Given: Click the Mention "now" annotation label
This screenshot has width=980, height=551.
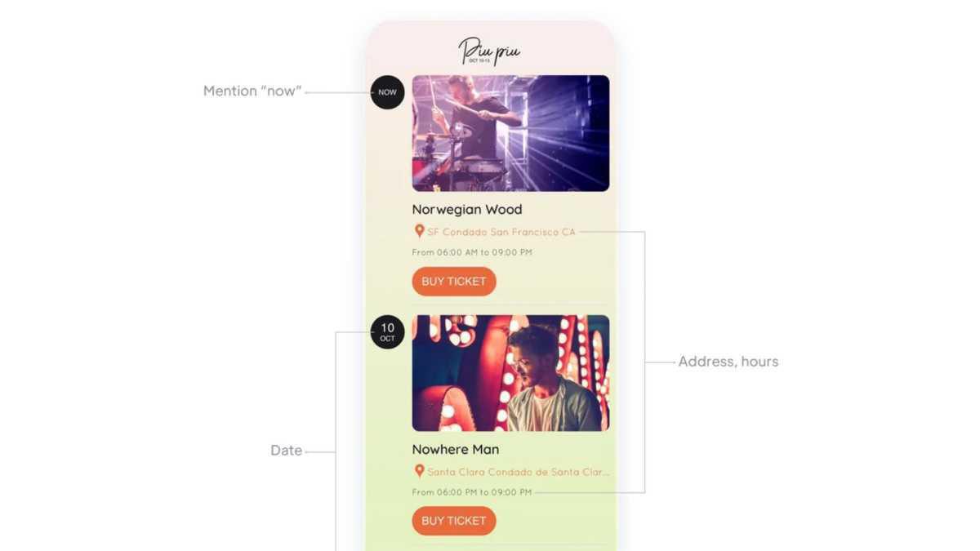Looking at the screenshot, I should [252, 91].
